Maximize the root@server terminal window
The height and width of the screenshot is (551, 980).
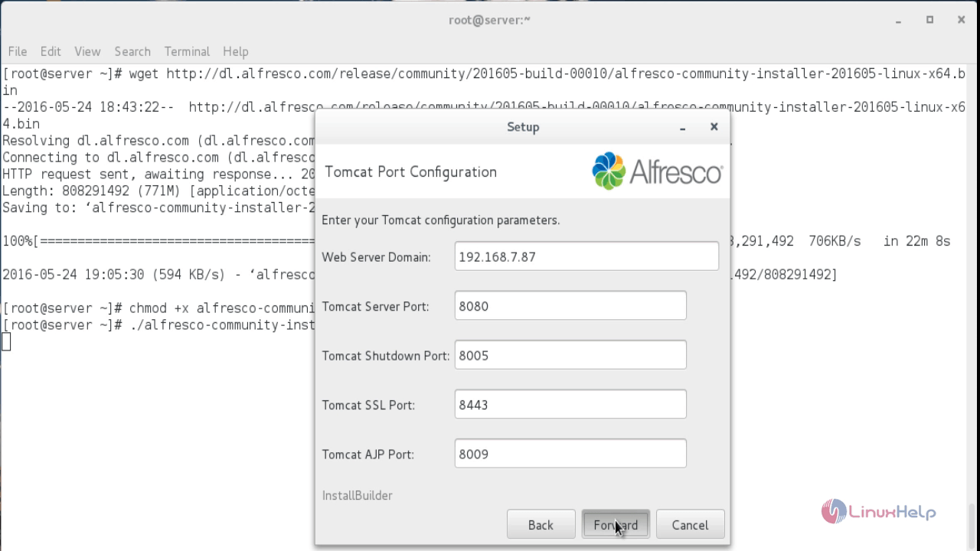929,20
